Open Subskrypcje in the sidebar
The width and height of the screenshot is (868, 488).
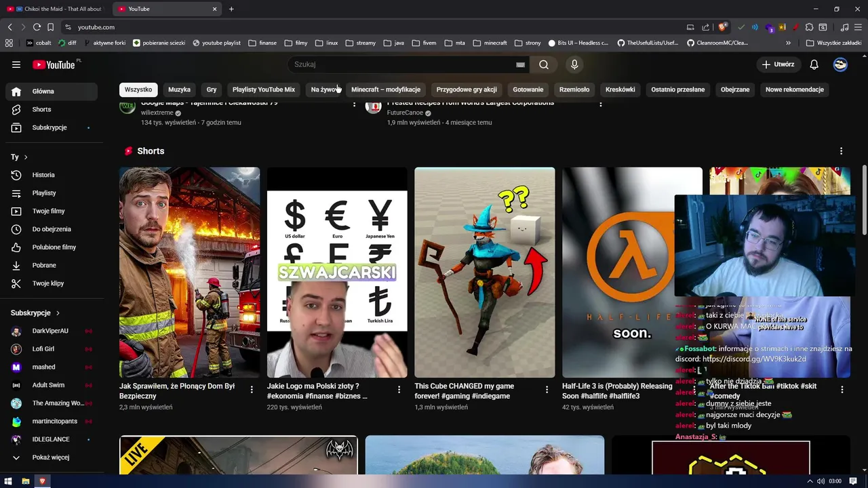(x=52, y=127)
